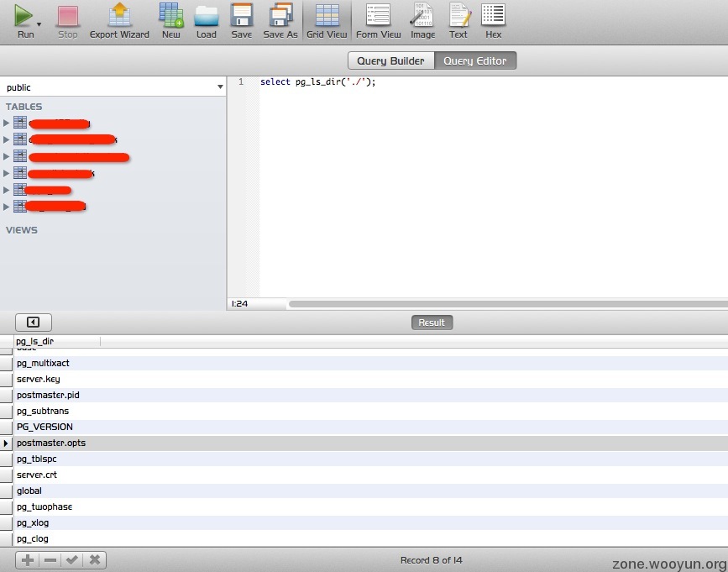728x572 pixels.
Task: Select the server.key result row
Action: (38, 379)
